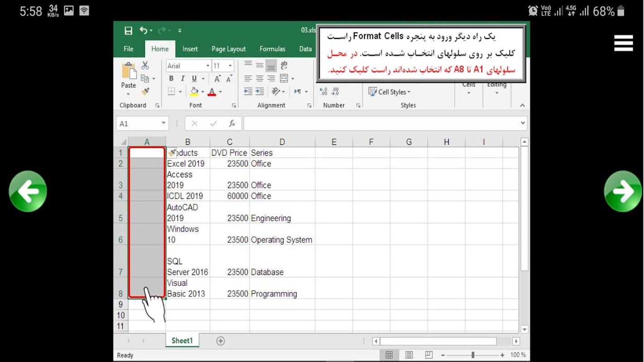Switch to the Home ribbon tab

[x=160, y=49]
